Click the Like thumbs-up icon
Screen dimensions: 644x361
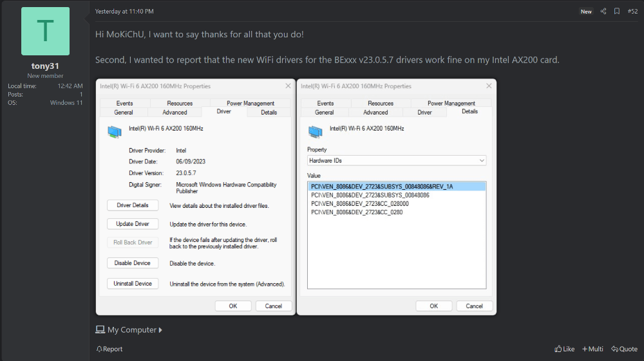pyautogui.click(x=558, y=349)
